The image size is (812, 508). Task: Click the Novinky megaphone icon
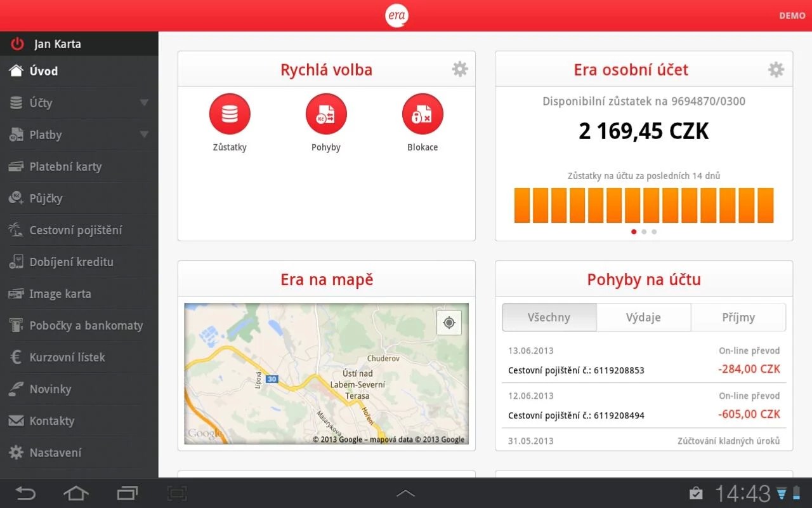[16, 389]
